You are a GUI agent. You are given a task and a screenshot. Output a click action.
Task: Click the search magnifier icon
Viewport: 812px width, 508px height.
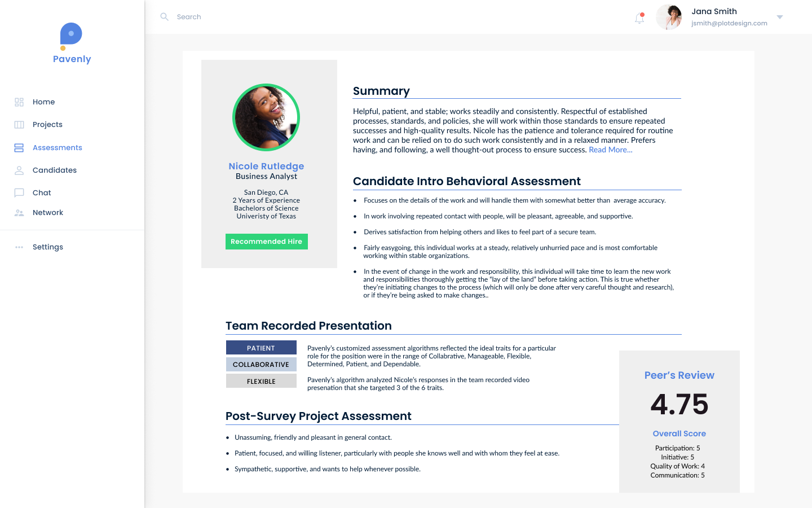click(x=164, y=16)
